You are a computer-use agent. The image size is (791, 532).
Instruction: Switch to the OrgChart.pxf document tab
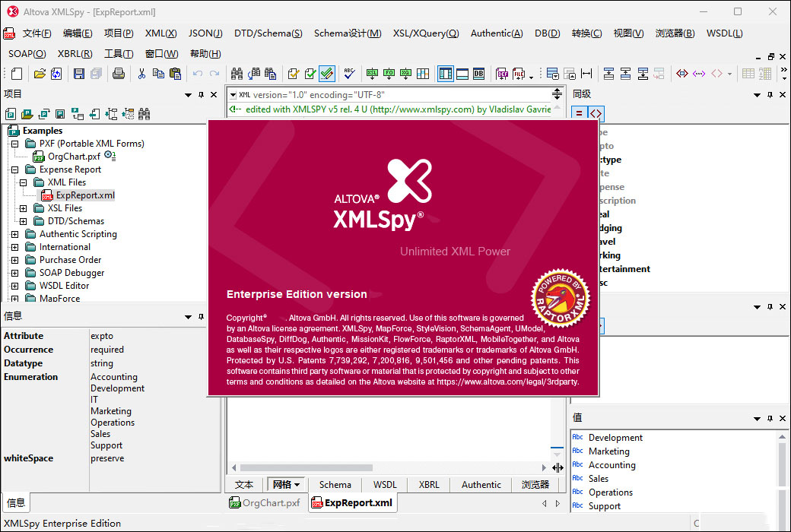265,502
